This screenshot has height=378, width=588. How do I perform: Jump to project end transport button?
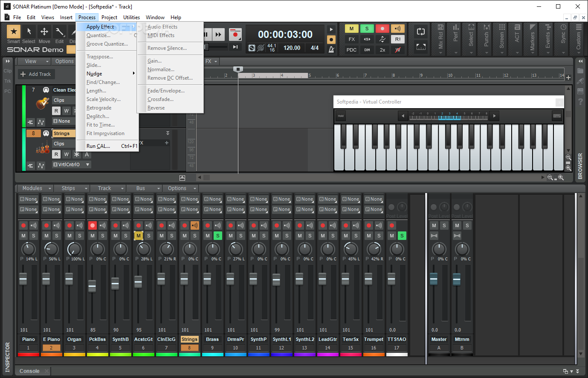pyautogui.click(x=235, y=47)
